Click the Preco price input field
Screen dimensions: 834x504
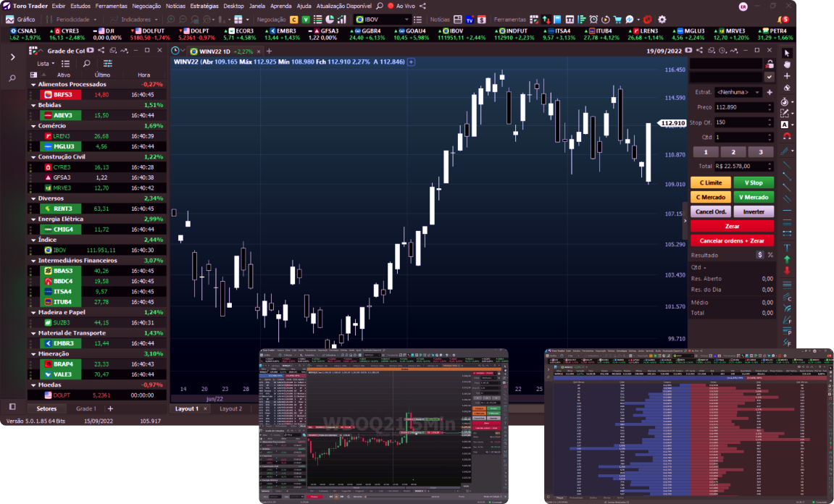(x=743, y=107)
